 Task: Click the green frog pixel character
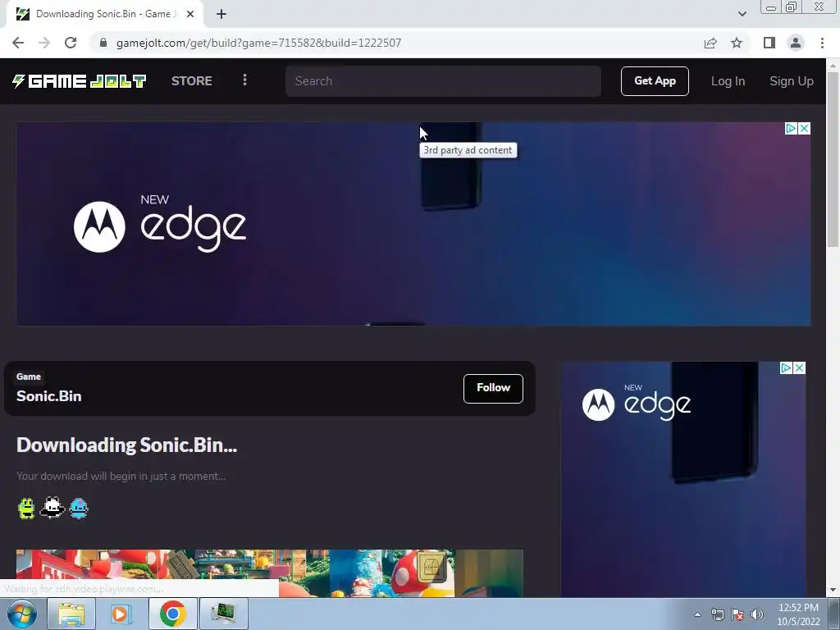(x=26, y=508)
